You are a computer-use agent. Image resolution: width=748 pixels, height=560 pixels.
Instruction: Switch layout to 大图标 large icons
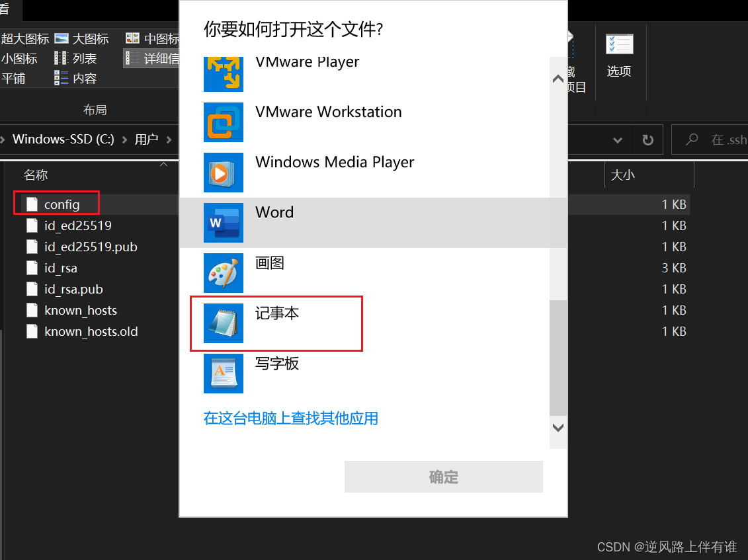(x=81, y=38)
